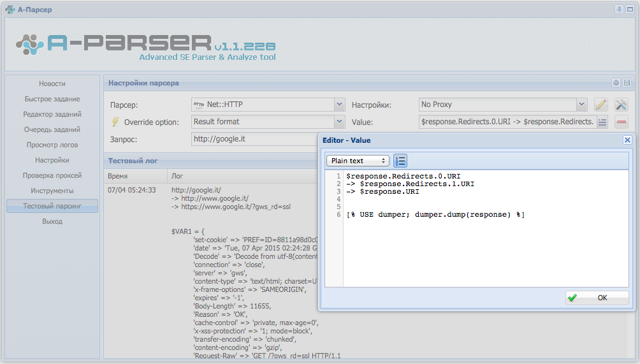Image resolution: width=640 pixels, height=364 pixels.
Task: Click the lightning Override option icon
Action: pyautogui.click(x=115, y=122)
